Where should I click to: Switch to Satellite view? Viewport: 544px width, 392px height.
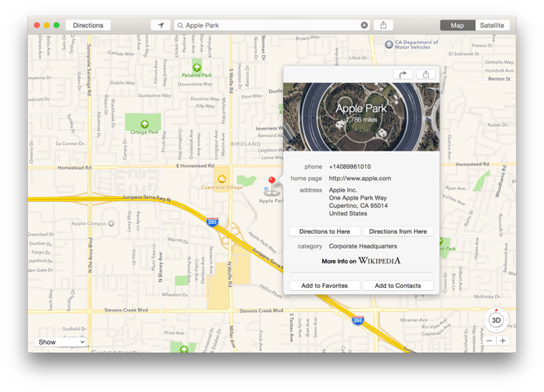[492, 25]
